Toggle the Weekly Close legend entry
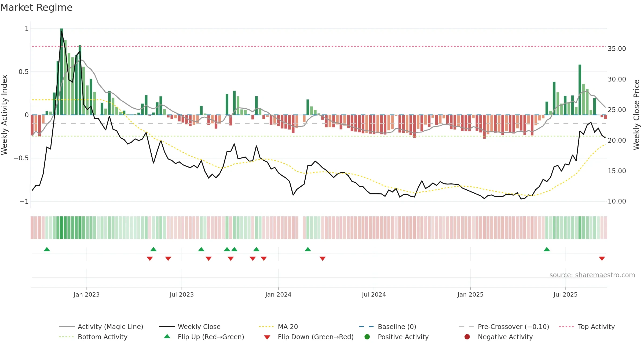Image resolution: width=644 pixels, height=362 pixels. pyautogui.click(x=190, y=327)
